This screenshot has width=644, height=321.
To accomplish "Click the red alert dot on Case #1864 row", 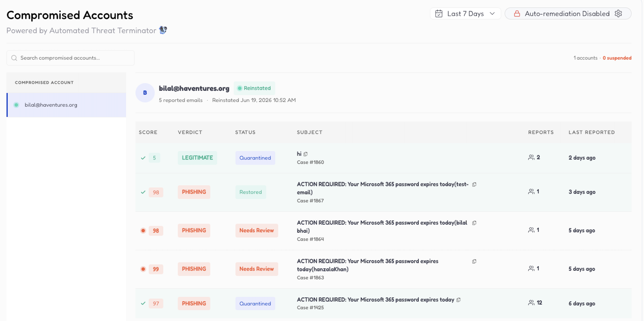I will pyautogui.click(x=143, y=231).
